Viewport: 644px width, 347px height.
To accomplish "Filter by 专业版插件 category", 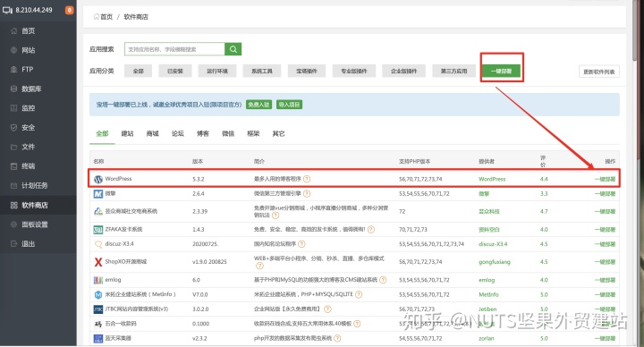I will coord(354,71).
